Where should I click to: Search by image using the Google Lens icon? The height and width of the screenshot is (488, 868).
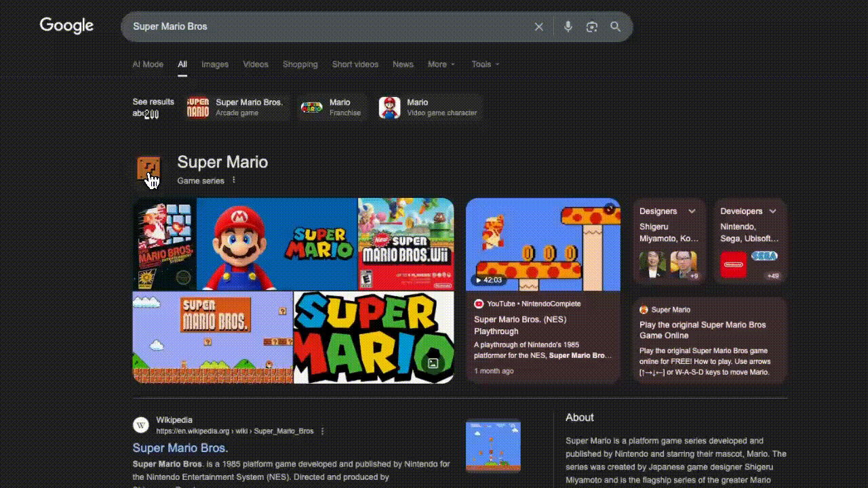click(591, 26)
